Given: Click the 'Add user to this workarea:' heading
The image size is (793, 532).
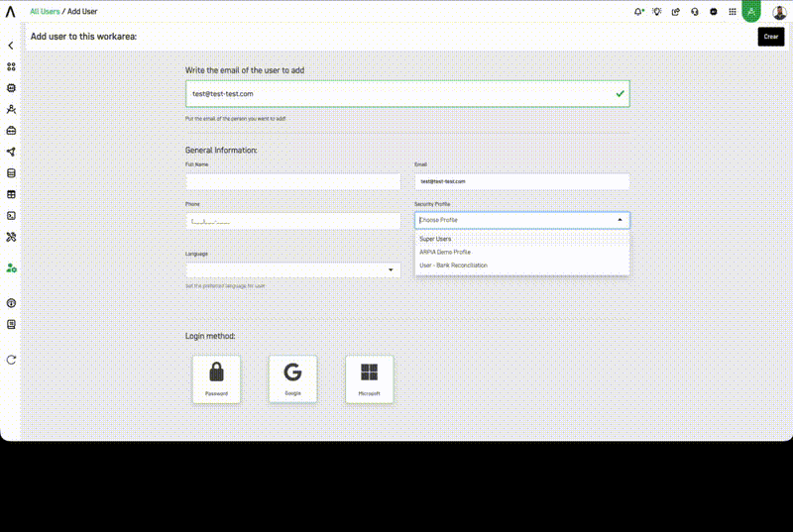Looking at the screenshot, I should [83, 37].
